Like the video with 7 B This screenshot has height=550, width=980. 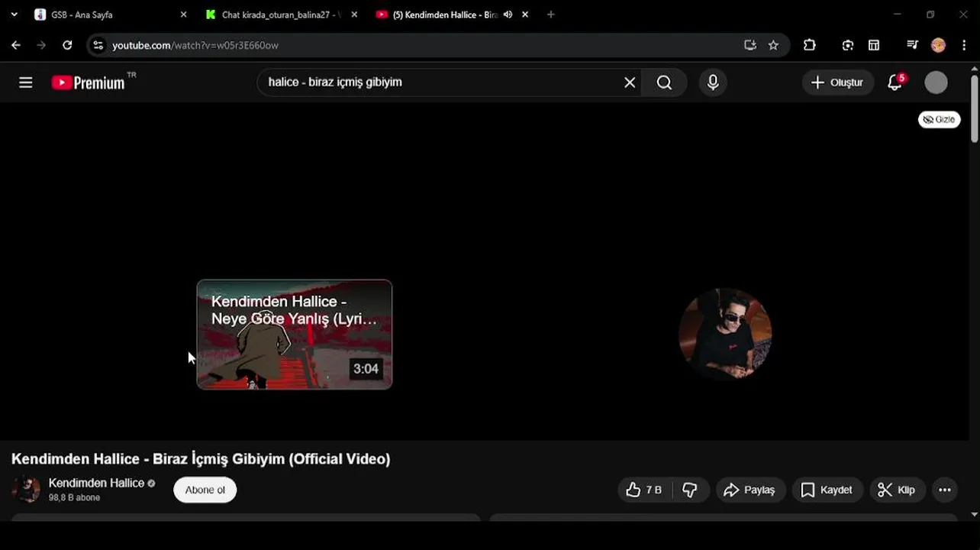tap(644, 490)
